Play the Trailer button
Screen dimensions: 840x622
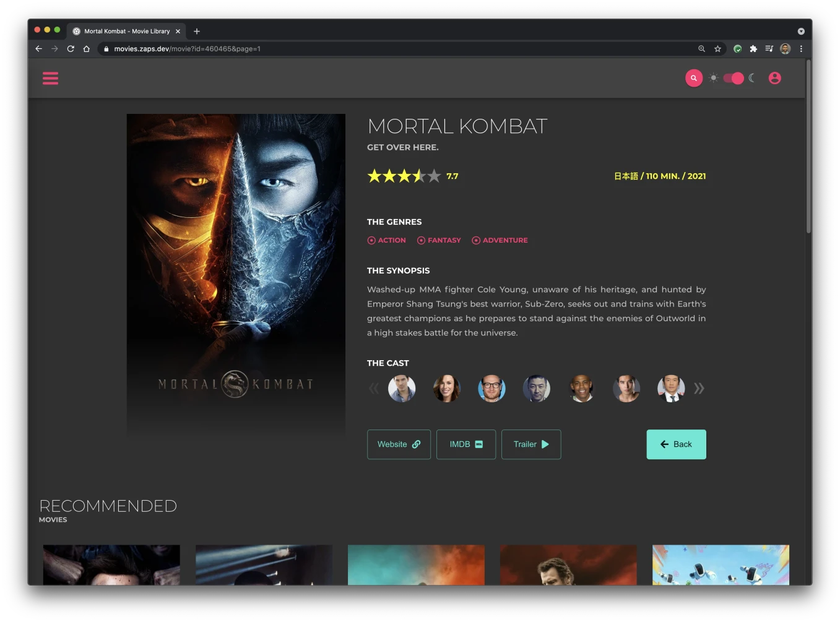pyautogui.click(x=531, y=444)
